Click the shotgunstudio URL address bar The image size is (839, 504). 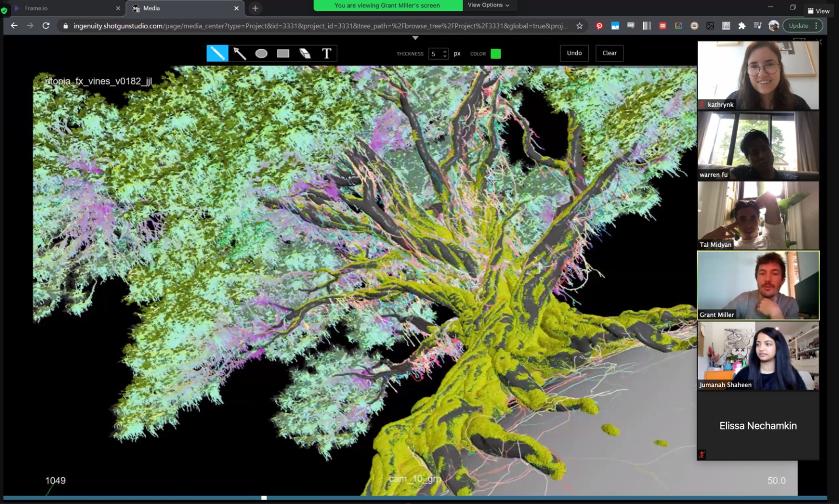tap(320, 26)
